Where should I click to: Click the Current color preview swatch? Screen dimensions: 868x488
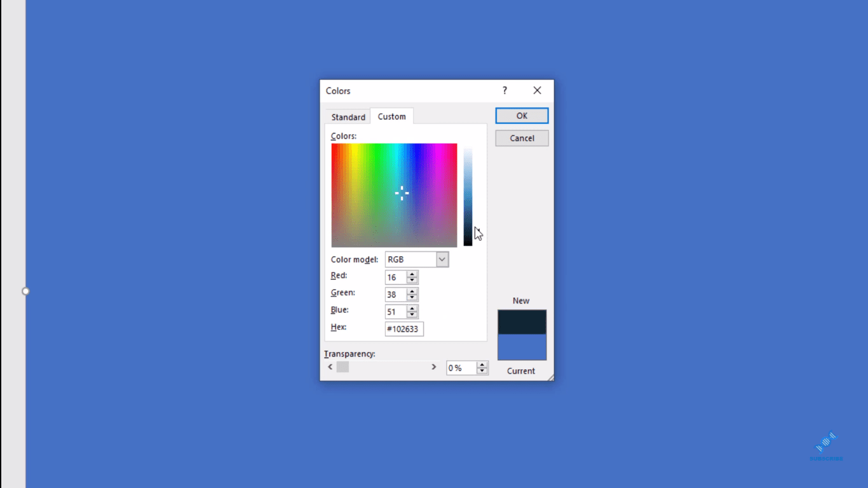point(522,347)
